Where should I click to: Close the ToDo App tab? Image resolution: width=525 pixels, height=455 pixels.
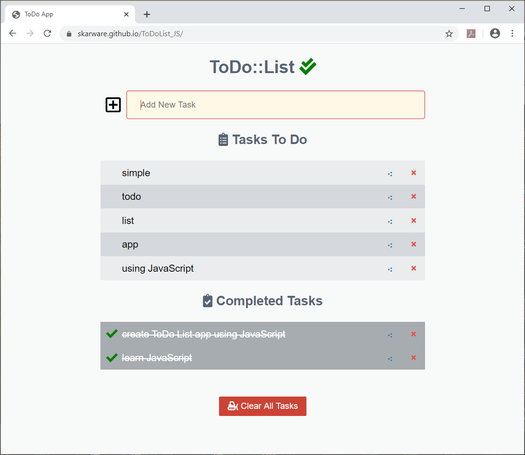tap(126, 14)
